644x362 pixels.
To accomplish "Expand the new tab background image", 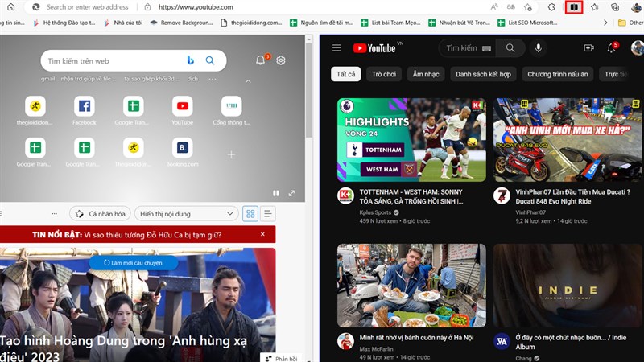I will 291,193.
